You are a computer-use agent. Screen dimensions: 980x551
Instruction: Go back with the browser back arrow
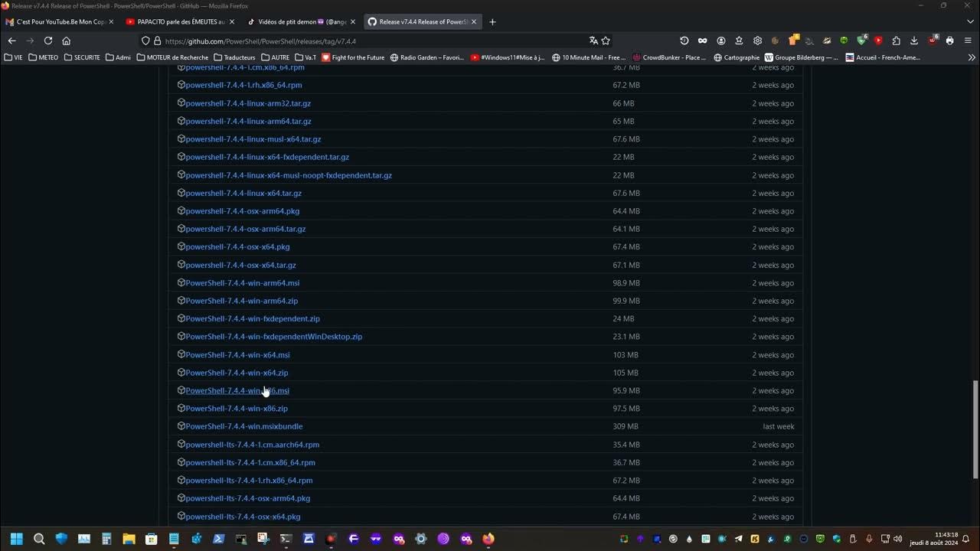point(11,41)
